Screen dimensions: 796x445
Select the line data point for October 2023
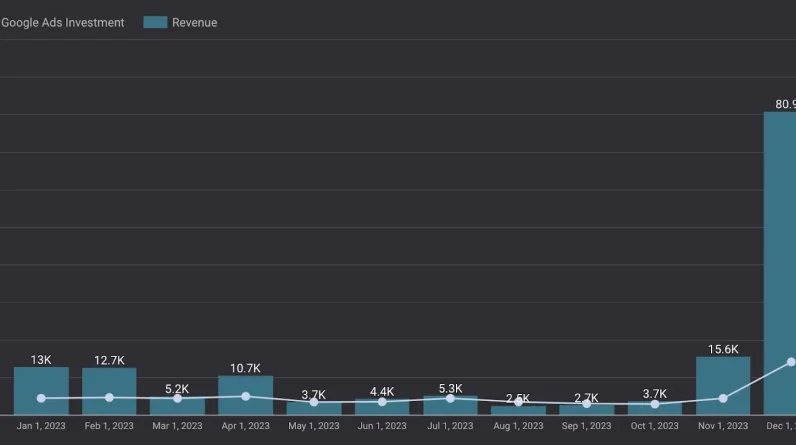tap(655, 404)
